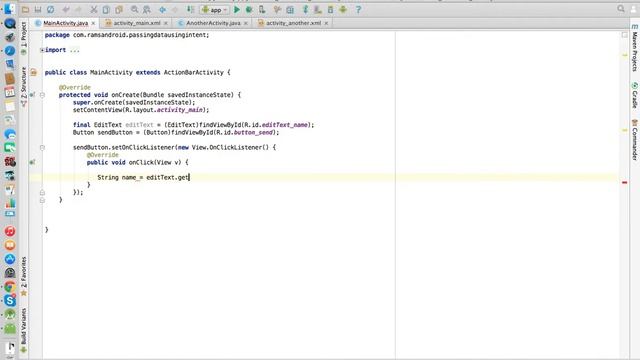
Task: Click the override gutter icon beside onClick
Action: (x=32, y=162)
